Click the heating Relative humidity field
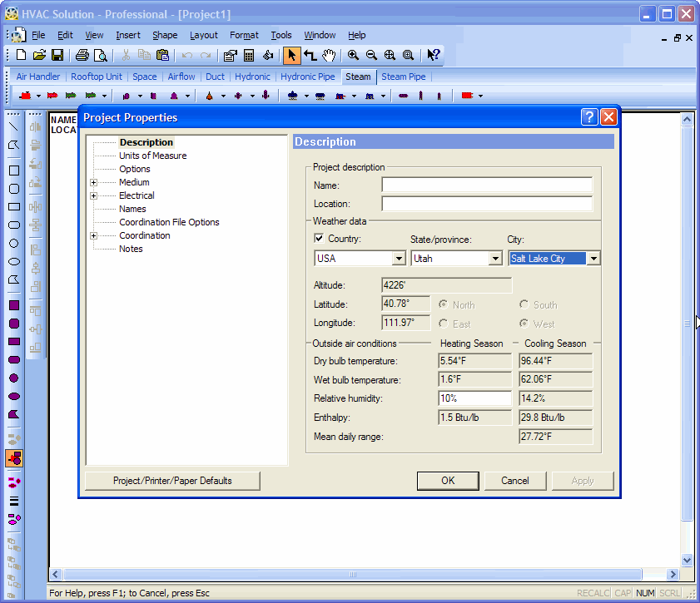Screen dimensions: 700x603 point(475,398)
